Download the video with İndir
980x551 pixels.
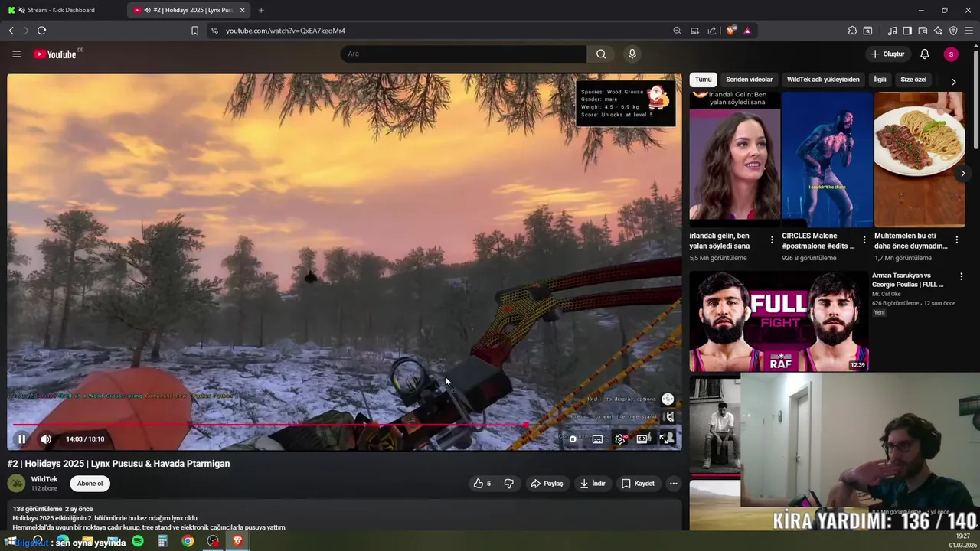coord(593,484)
